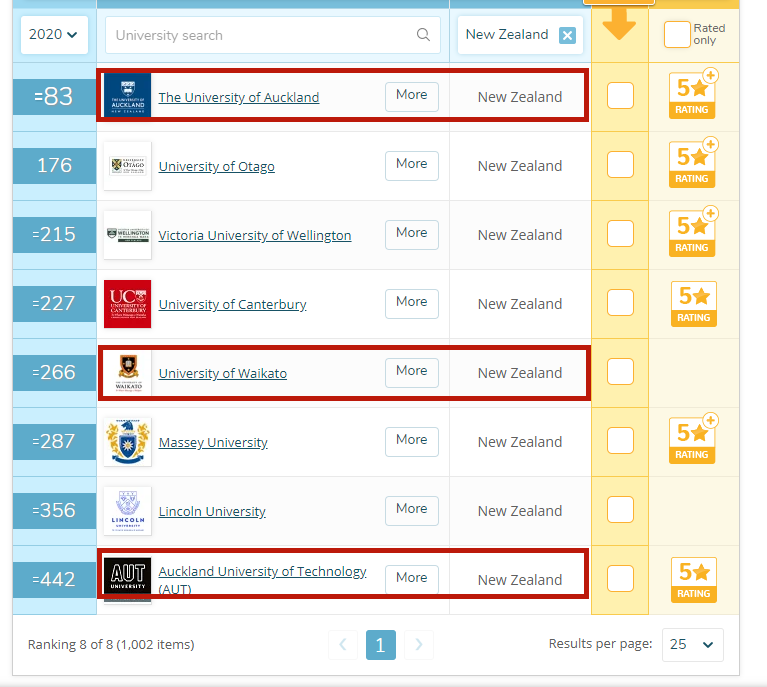Open University of Otago link
This screenshot has height=687, width=767.
pos(217,166)
